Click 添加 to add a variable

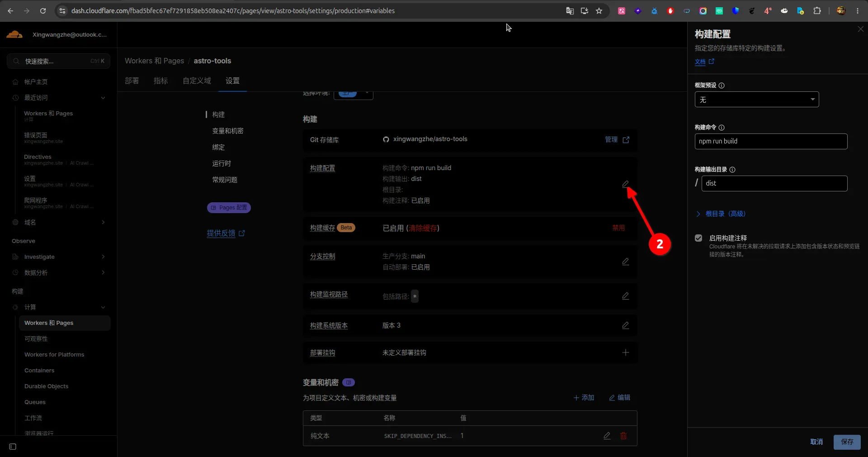click(584, 397)
